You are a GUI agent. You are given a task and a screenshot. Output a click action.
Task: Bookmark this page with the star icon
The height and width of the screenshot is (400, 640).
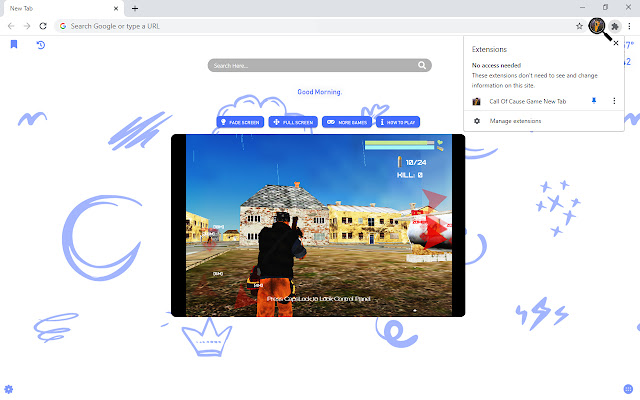point(579,25)
